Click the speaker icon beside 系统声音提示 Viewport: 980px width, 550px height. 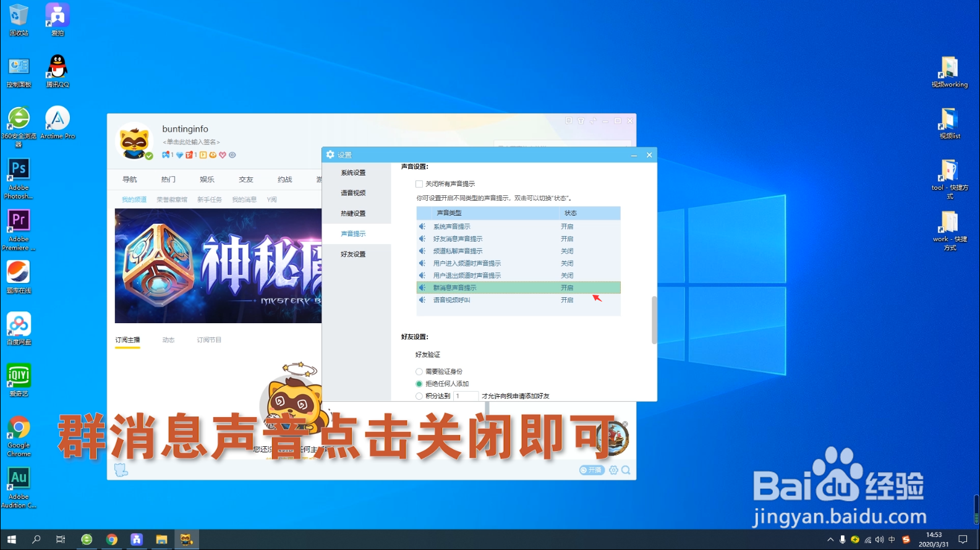(x=422, y=226)
